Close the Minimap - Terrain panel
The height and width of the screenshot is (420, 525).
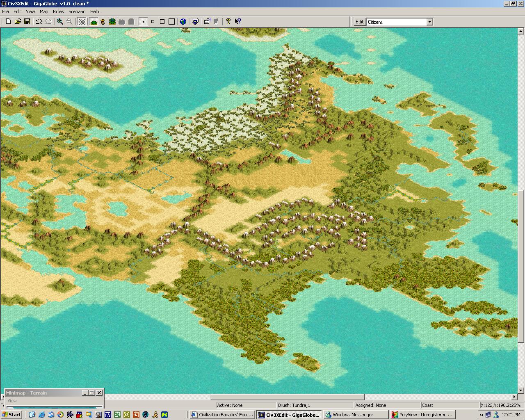[x=99, y=393]
